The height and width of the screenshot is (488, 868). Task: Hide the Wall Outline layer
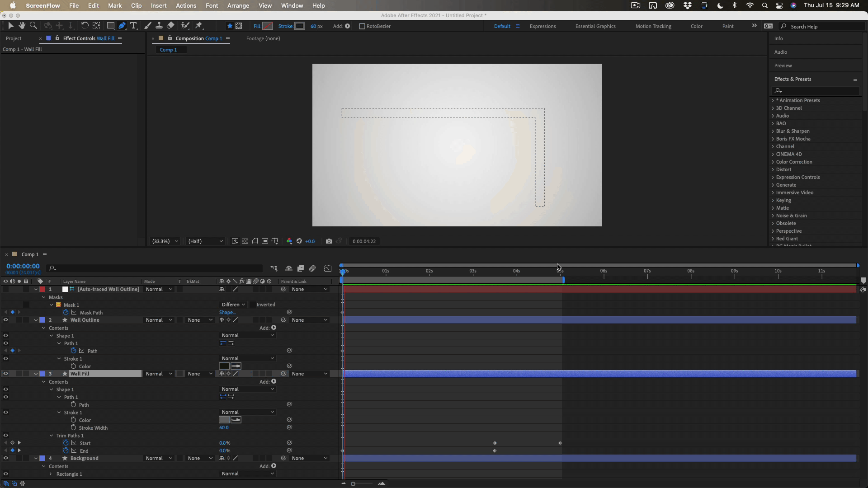click(x=5, y=320)
